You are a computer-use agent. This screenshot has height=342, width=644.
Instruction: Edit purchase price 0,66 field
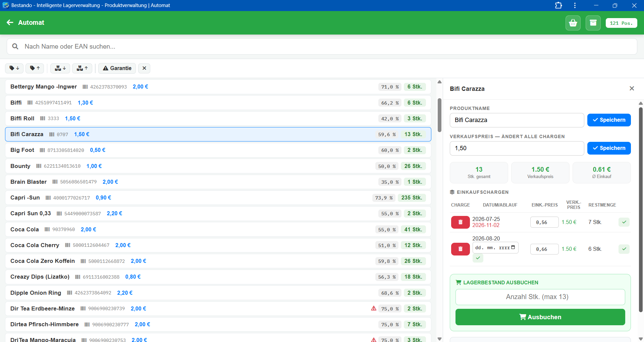[x=544, y=249]
